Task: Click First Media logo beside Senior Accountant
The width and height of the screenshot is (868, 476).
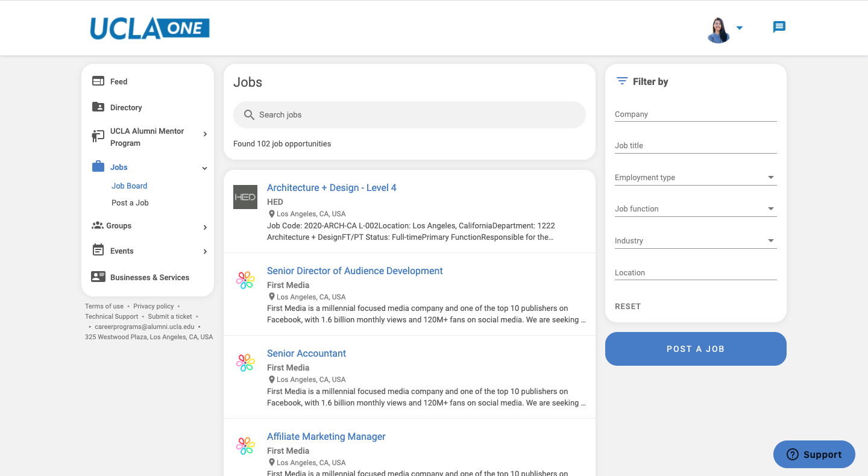Action: (x=245, y=363)
